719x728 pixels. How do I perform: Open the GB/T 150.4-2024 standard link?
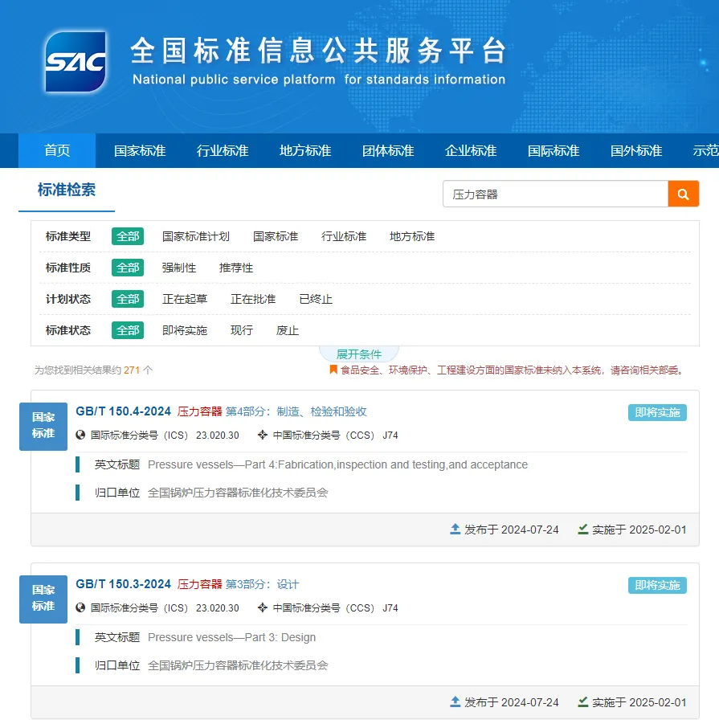(124, 411)
